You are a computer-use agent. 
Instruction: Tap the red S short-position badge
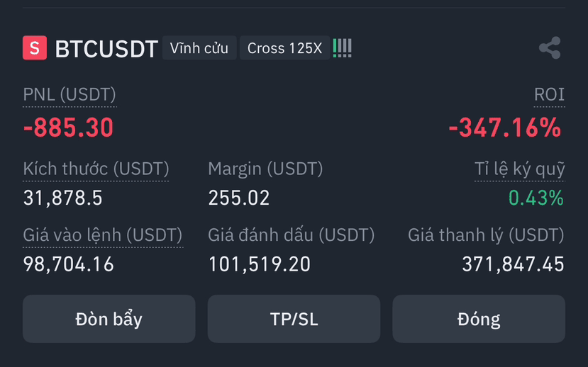35,48
